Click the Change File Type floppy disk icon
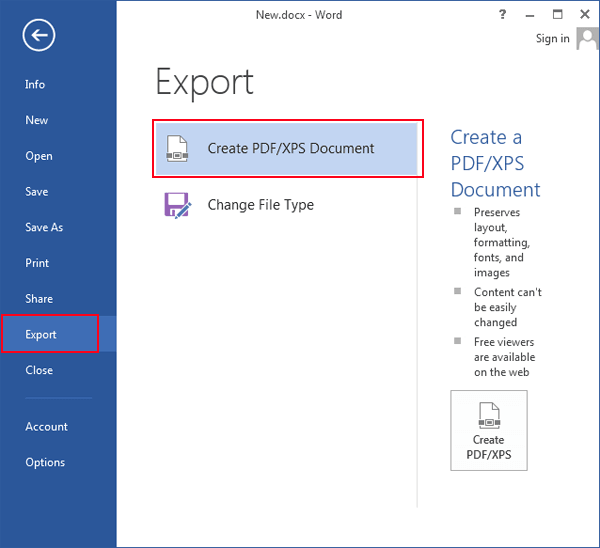The height and width of the screenshot is (548, 600). [x=178, y=206]
